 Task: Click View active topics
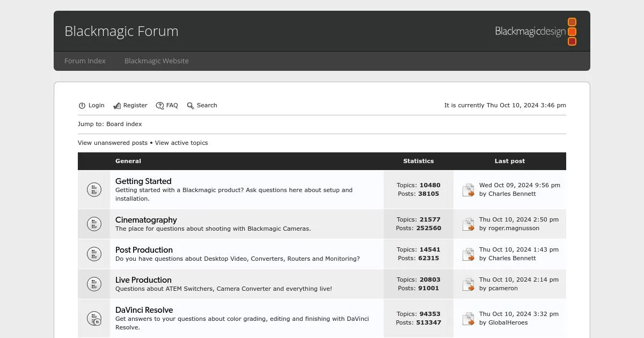(x=181, y=143)
